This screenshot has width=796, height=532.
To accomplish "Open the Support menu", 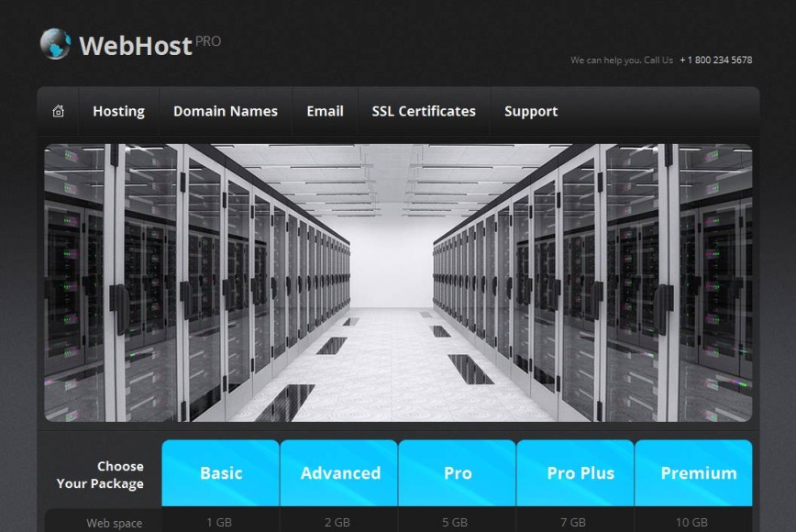I will [531, 111].
